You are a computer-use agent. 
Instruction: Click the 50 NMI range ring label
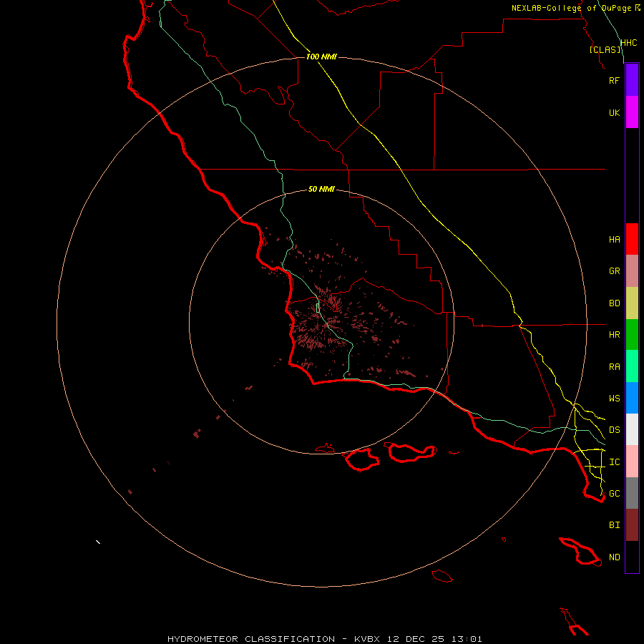[x=321, y=189]
